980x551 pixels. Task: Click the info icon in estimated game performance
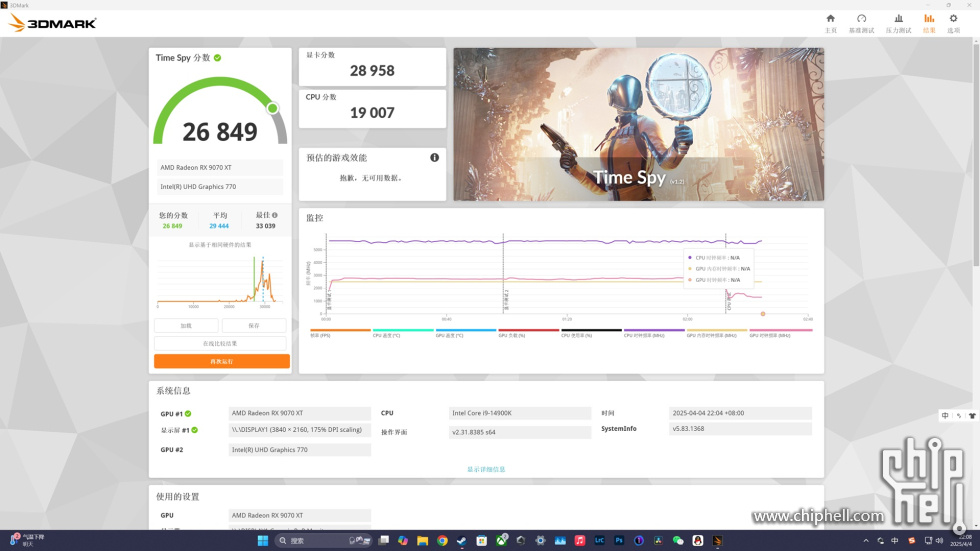[434, 157]
